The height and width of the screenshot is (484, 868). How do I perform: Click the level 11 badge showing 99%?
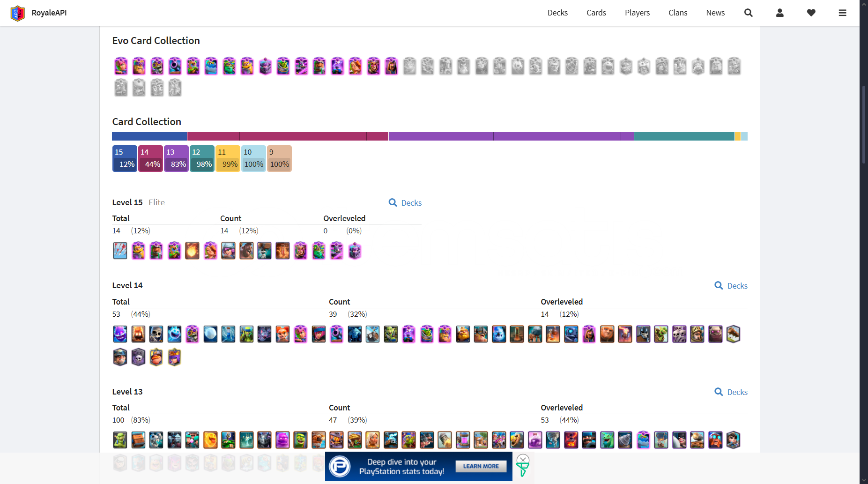point(228,158)
